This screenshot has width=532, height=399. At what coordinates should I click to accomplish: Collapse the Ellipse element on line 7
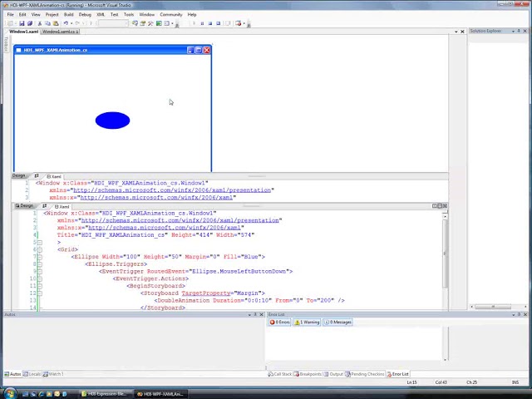coord(40,257)
